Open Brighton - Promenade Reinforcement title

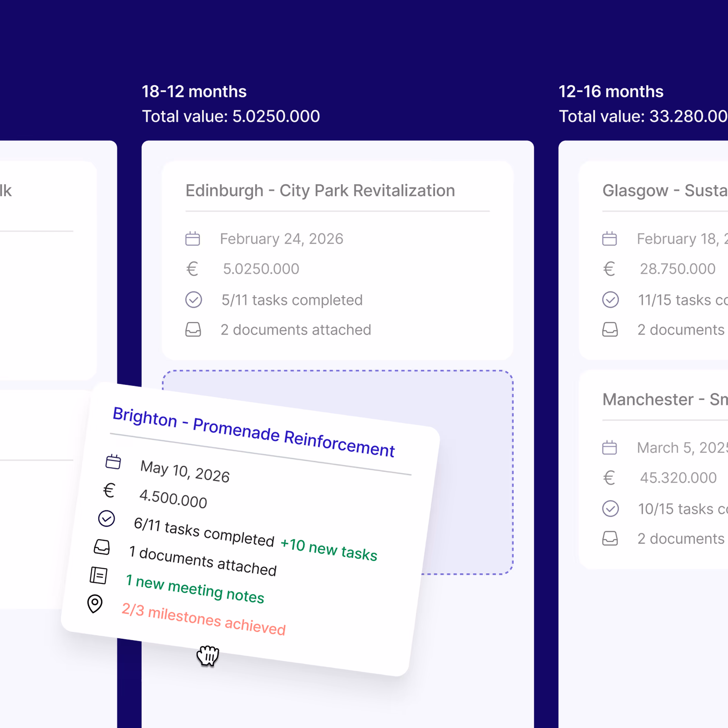(254, 432)
